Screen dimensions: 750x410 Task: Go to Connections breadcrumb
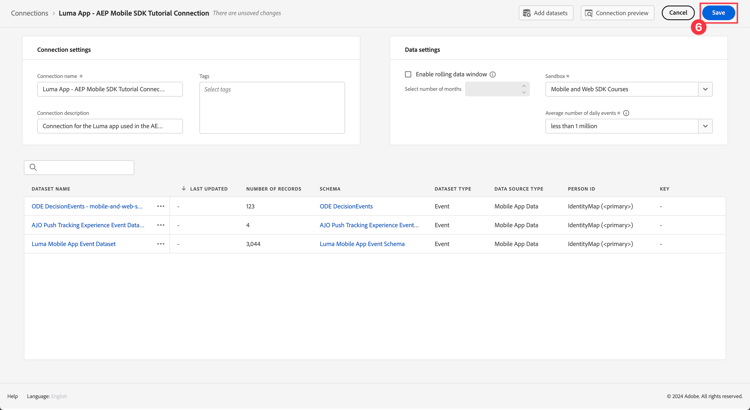coord(30,13)
